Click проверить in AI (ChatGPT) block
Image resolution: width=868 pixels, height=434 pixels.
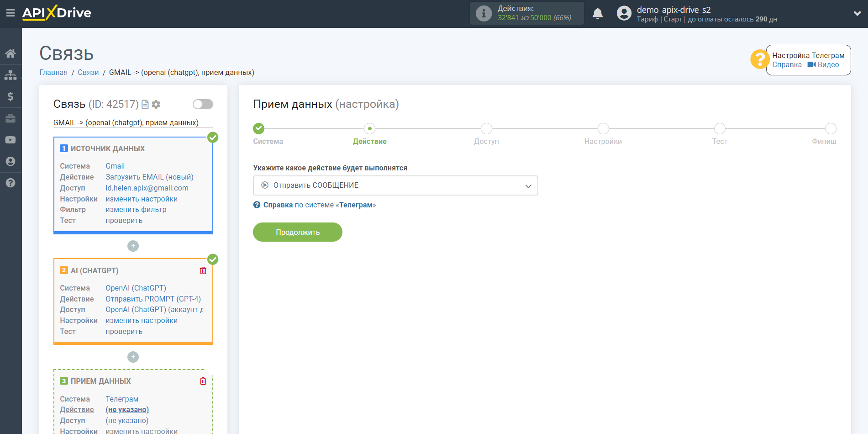pyautogui.click(x=124, y=331)
